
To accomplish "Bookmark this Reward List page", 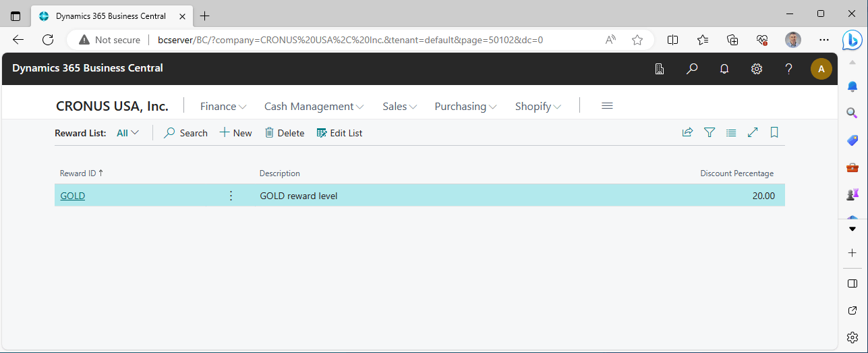I will [775, 133].
